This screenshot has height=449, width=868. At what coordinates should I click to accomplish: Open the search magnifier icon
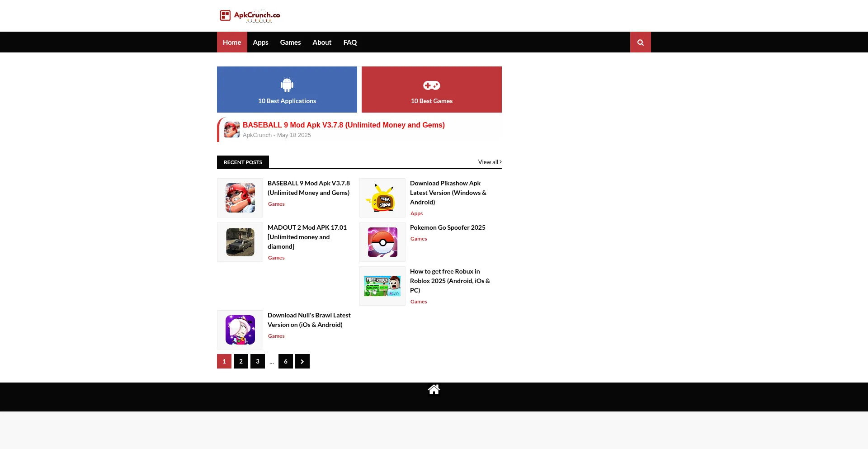point(641,42)
